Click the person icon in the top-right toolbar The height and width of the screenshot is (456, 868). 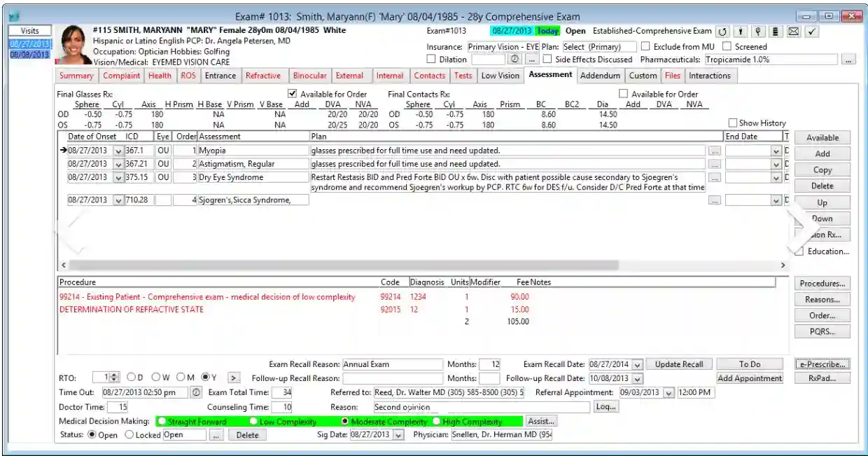tap(741, 31)
